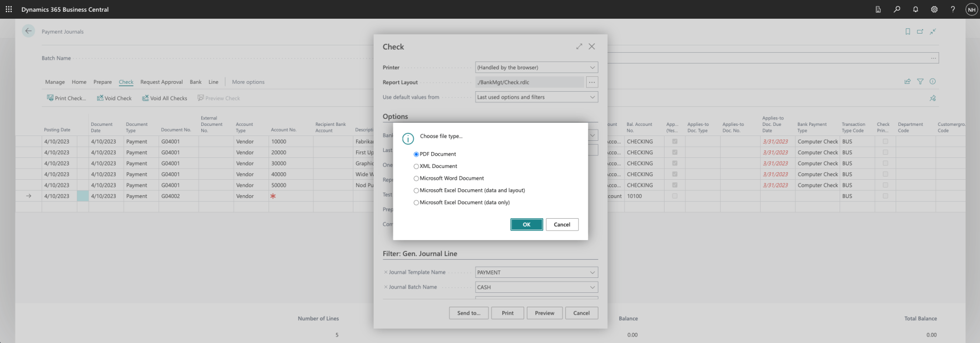Toggle Applied checkbox in the 10000 row
Viewport: 980px width, 343px height.
(675, 141)
